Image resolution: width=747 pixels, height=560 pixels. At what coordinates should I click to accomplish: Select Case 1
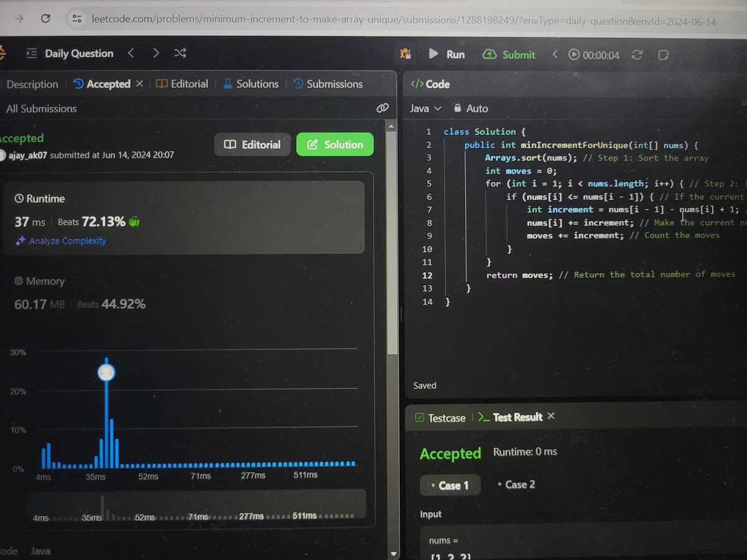click(450, 485)
